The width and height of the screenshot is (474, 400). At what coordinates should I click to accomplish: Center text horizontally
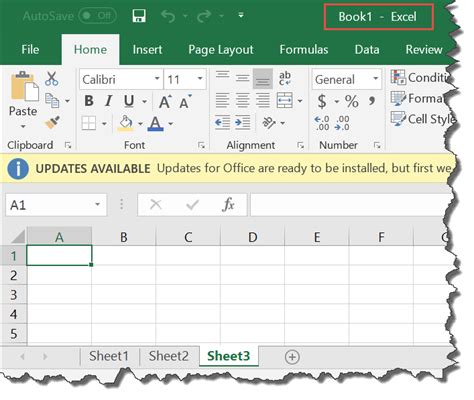pyautogui.click(x=242, y=100)
